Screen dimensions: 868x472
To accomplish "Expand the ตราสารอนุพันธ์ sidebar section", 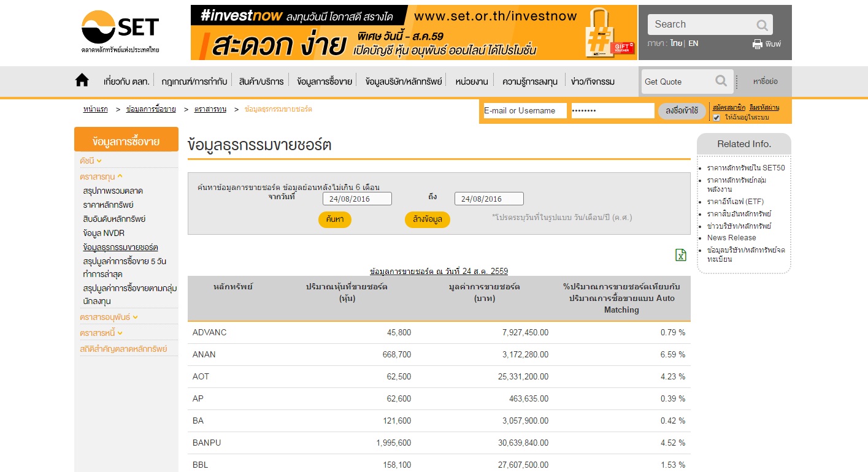I will point(109,317).
